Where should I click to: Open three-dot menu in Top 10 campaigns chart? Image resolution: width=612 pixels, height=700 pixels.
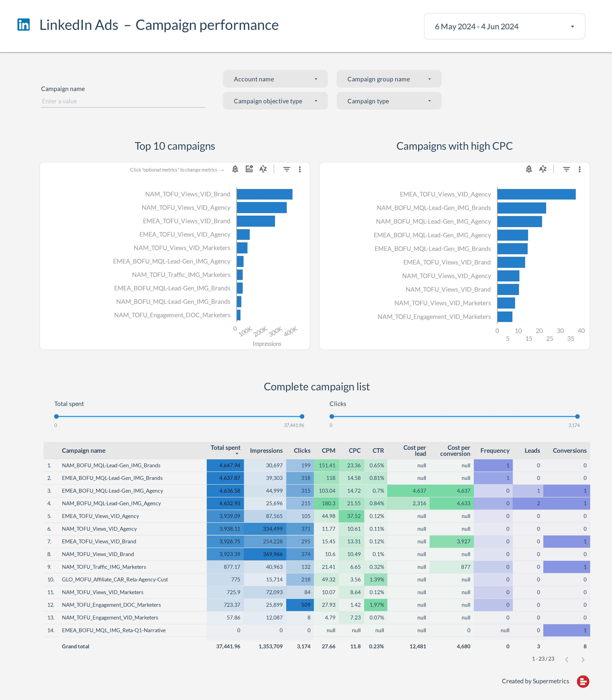[x=299, y=169]
